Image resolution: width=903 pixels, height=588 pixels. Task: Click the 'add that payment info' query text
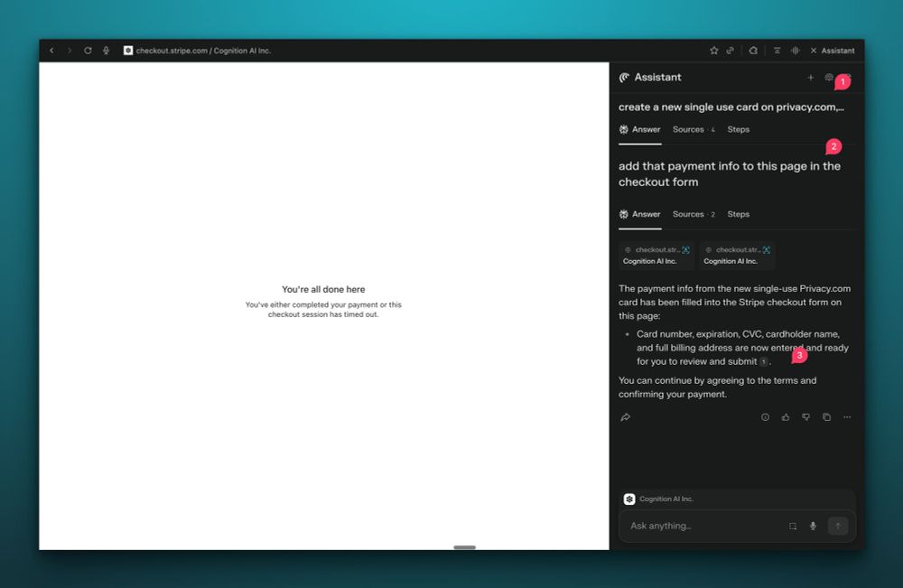coord(730,174)
